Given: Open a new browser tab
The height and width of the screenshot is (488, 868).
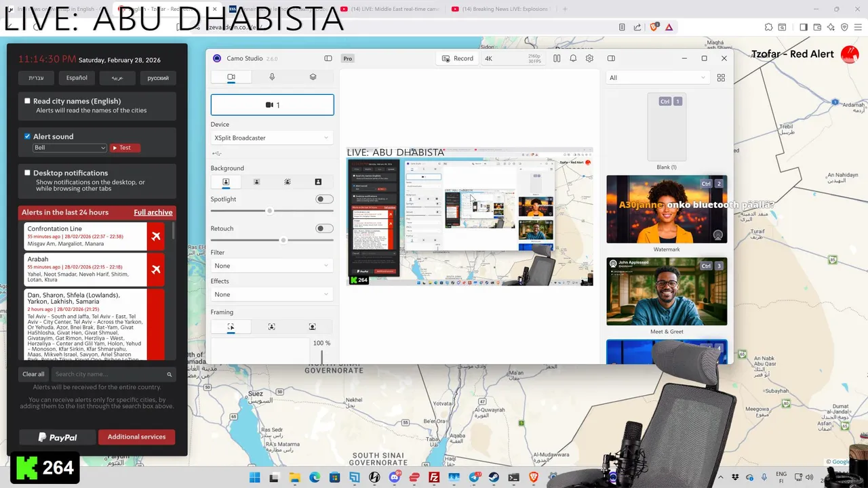Looking at the screenshot, I should point(565,9).
